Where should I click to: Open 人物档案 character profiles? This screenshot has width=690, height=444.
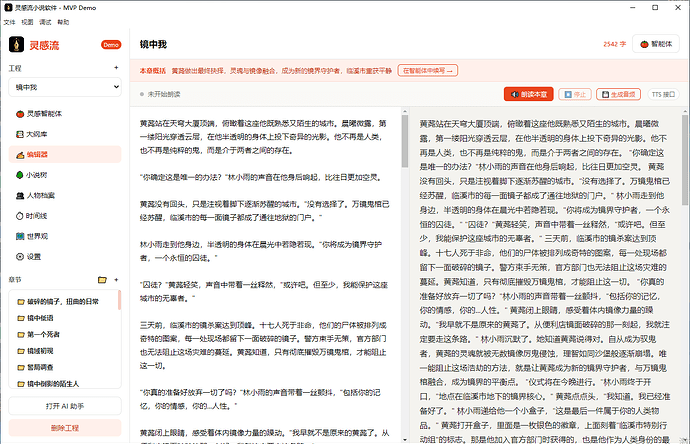coord(65,195)
